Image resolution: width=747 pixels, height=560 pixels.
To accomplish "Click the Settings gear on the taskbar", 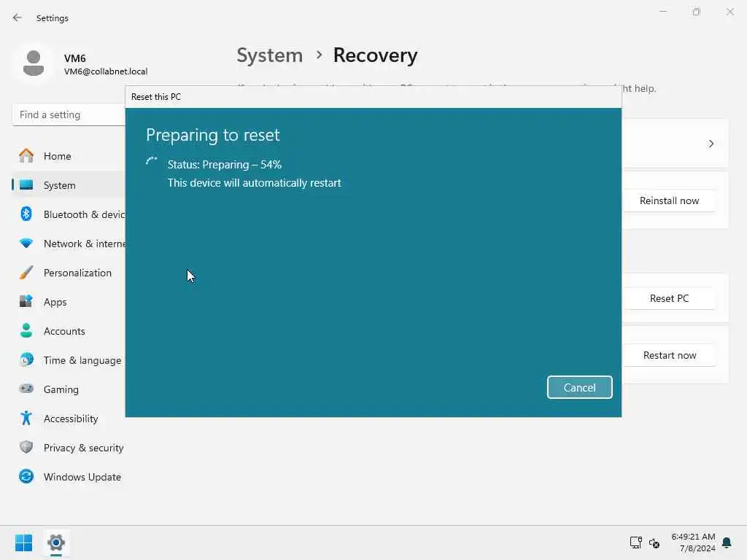I will click(x=55, y=542).
